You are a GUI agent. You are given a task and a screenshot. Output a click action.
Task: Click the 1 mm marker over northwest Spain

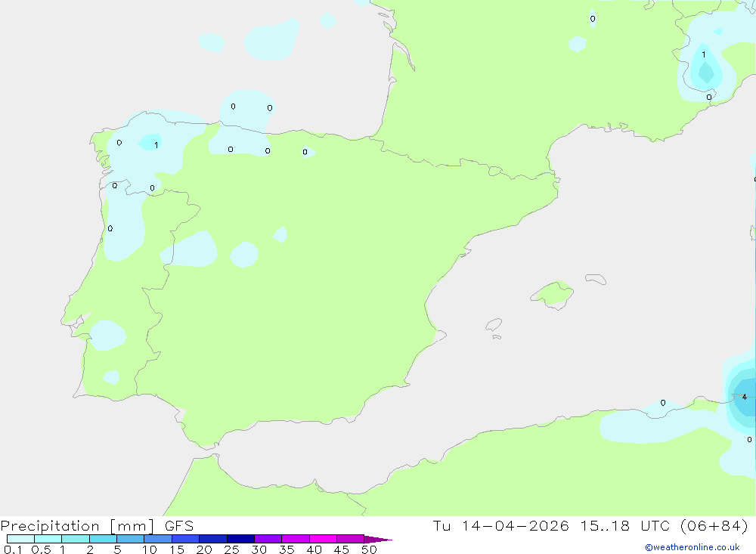[156, 145]
